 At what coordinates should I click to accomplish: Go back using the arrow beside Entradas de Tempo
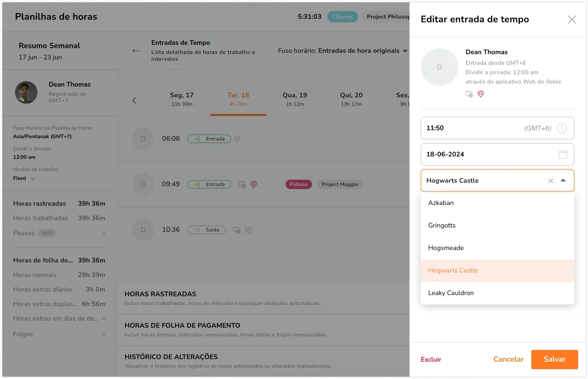point(136,51)
